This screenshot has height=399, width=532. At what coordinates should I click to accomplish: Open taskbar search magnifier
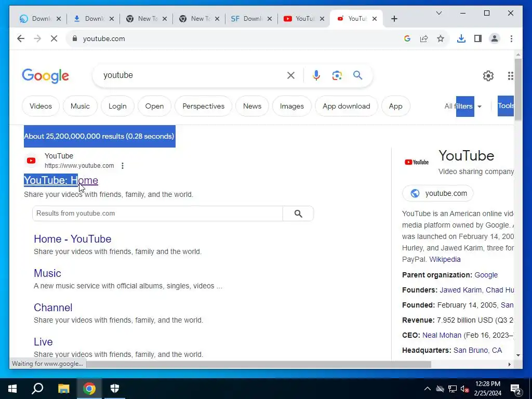37,389
